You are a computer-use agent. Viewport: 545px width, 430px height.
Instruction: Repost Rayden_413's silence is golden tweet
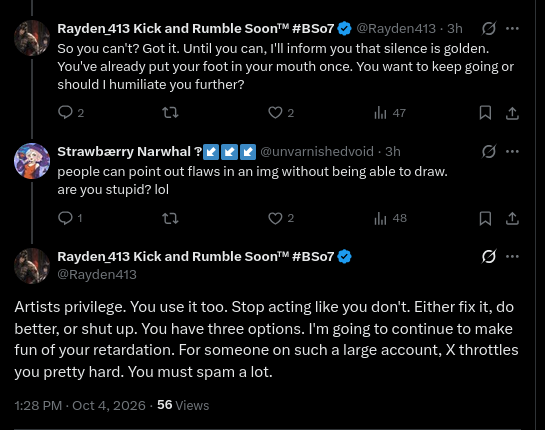coord(170,113)
